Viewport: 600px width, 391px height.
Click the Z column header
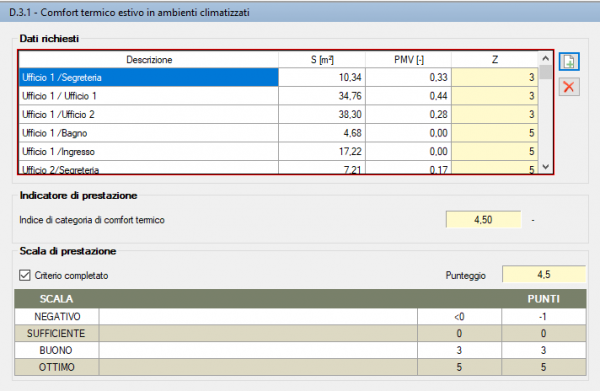tap(495, 60)
